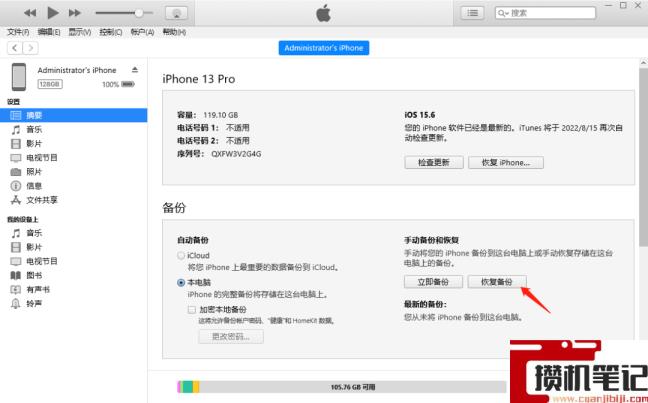Open the list view button beside search
This screenshot has height=403, width=648.
tap(472, 13)
